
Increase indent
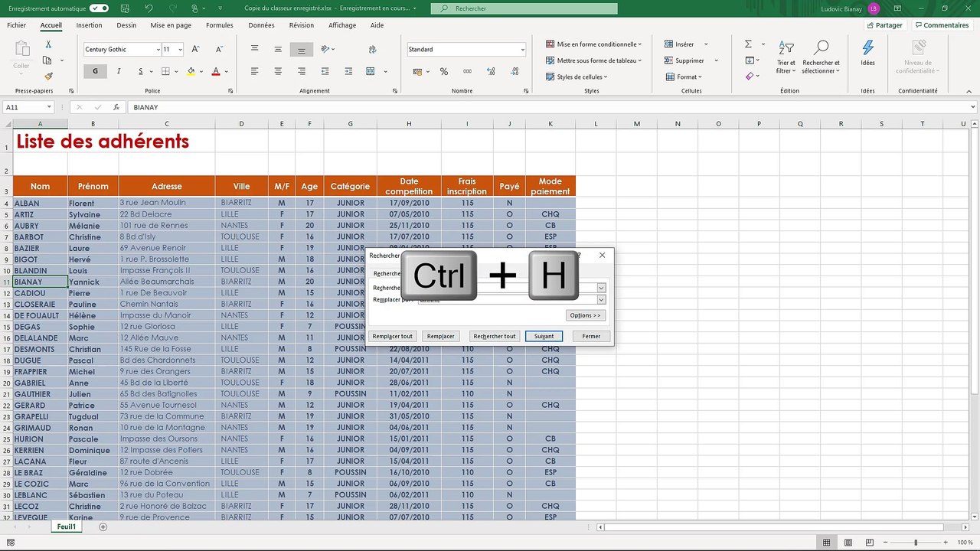pos(348,71)
